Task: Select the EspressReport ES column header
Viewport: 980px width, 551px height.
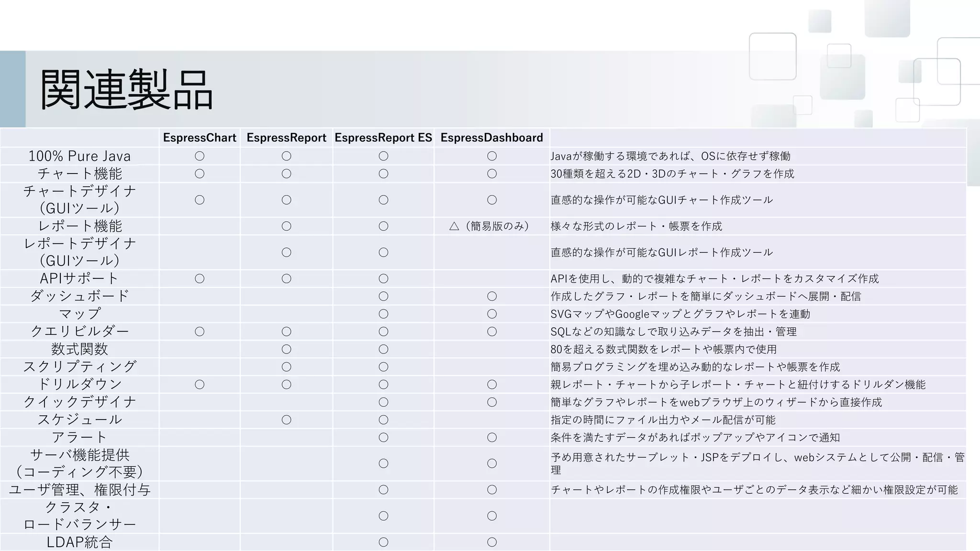Action: [x=383, y=138]
